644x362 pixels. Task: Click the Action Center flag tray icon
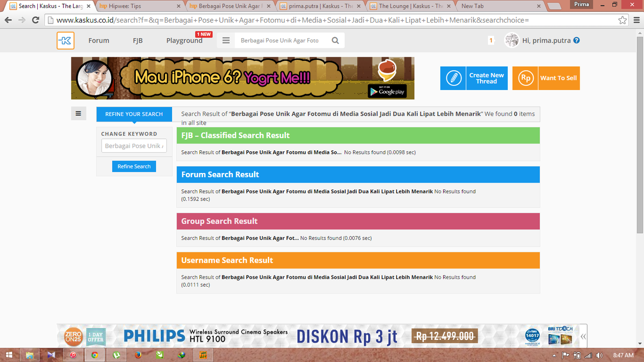click(566, 355)
